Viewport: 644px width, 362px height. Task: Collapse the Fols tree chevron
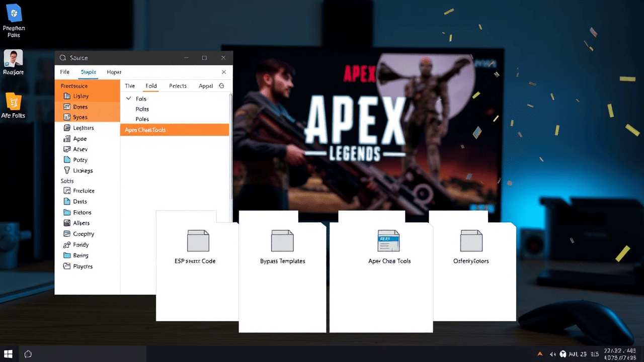click(129, 99)
